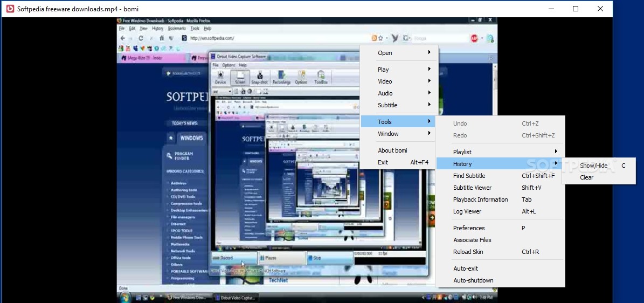Click the WINDOWS tab on the Softpedia page

tap(191, 138)
